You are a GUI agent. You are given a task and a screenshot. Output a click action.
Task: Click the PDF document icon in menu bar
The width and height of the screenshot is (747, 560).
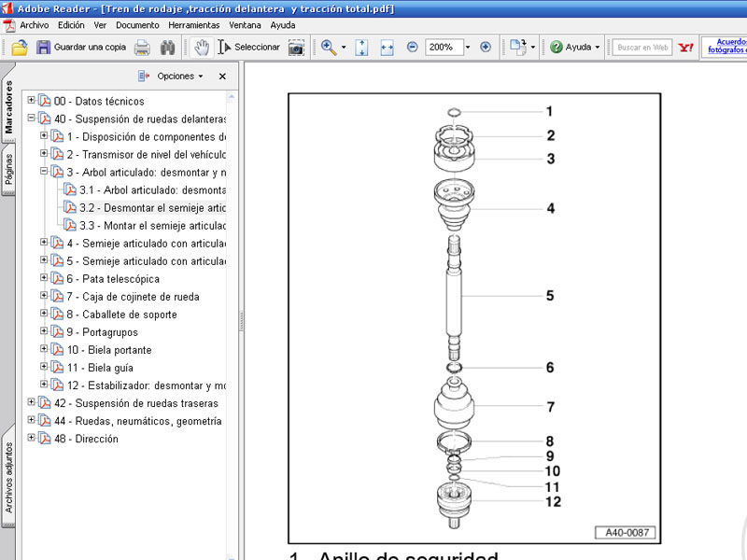point(9,25)
